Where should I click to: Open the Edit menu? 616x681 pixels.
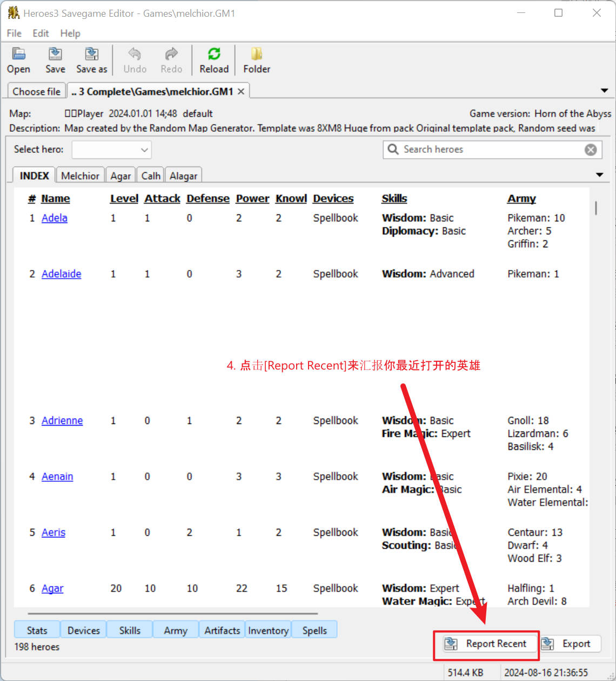point(41,33)
